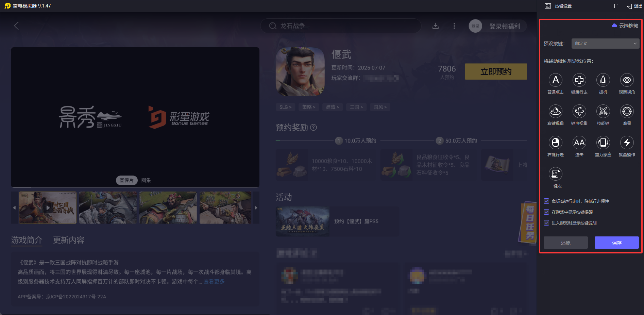644x315 pixels.
Task: Click 查看更多 link in description
Action: point(214,281)
